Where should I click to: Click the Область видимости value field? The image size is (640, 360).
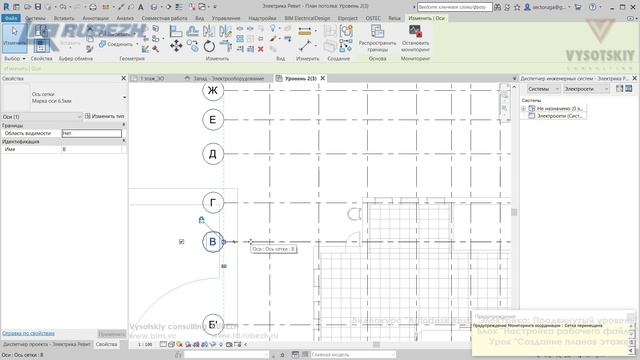pyautogui.click(x=91, y=133)
